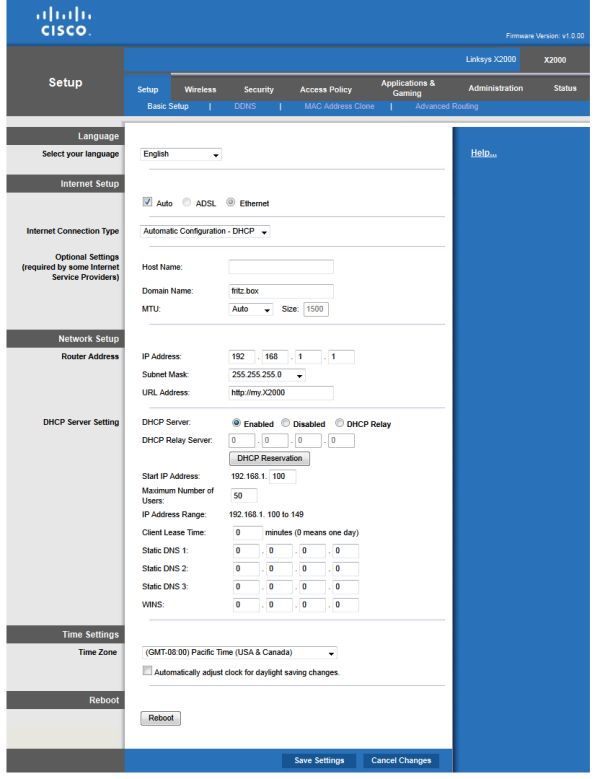The image size is (600, 779).
Task: Click the Reboot button
Action: point(160,718)
